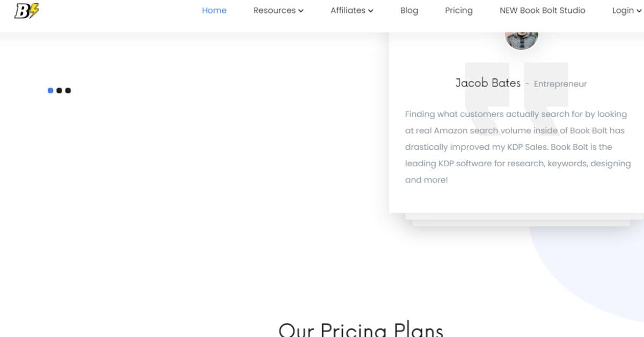644x337 pixels.
Task: Expand the Resources dropdown chevron
Action: pos(301,11)
